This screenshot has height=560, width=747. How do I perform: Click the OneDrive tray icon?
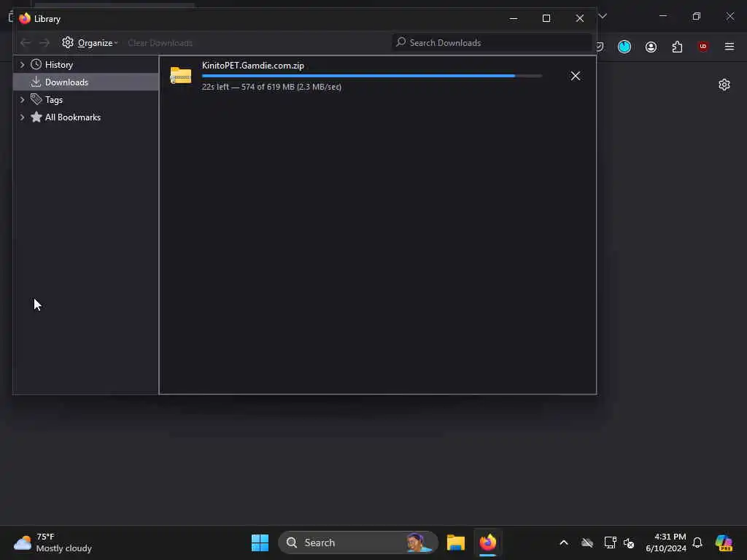coord(587,542)
